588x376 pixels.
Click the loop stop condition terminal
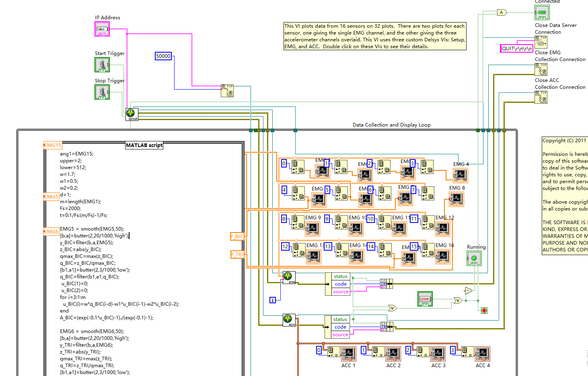(484, 311)
